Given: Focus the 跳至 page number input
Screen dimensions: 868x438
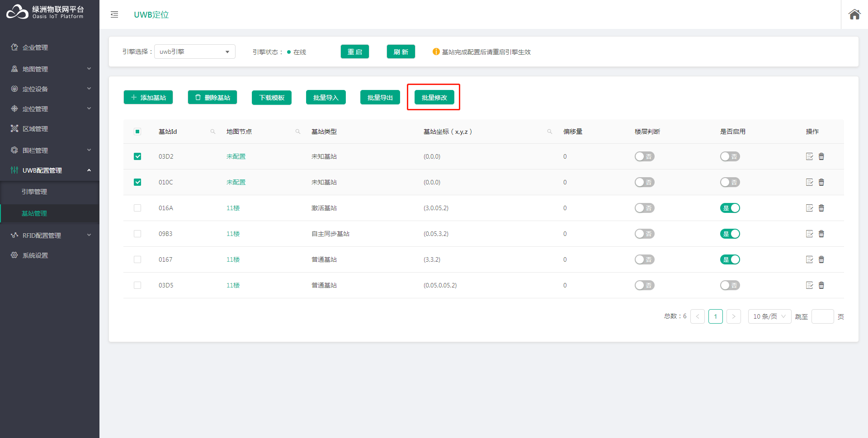Looking at the screenshot, I should (823, 316).
